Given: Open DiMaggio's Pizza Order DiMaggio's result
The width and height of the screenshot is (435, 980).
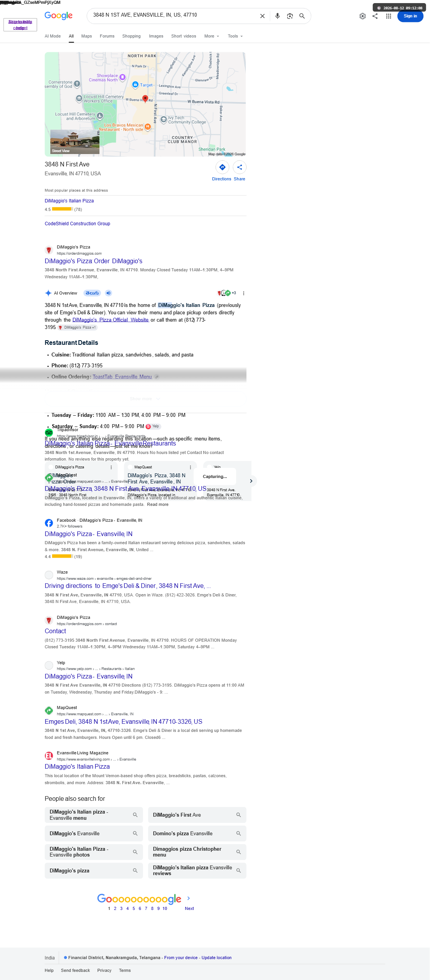Looking at the screenshot, I should coord(94,261).
